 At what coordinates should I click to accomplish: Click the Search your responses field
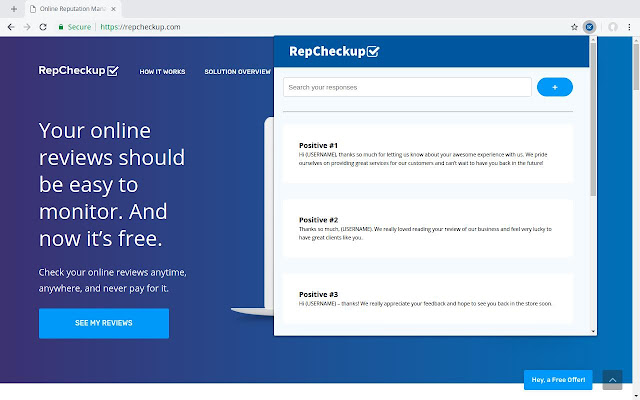(x=407, y=87)
